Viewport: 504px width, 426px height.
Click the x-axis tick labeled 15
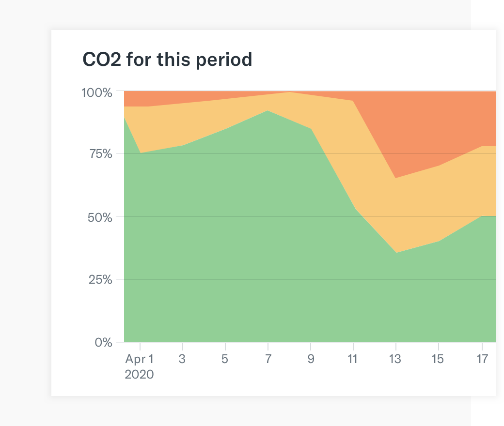pyautogui.click(x=439, y=359)
